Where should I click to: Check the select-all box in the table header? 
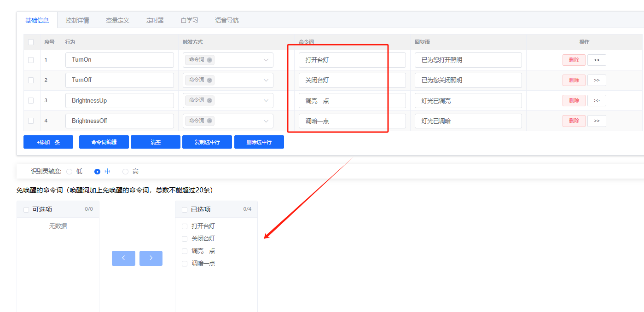(31, 42)
